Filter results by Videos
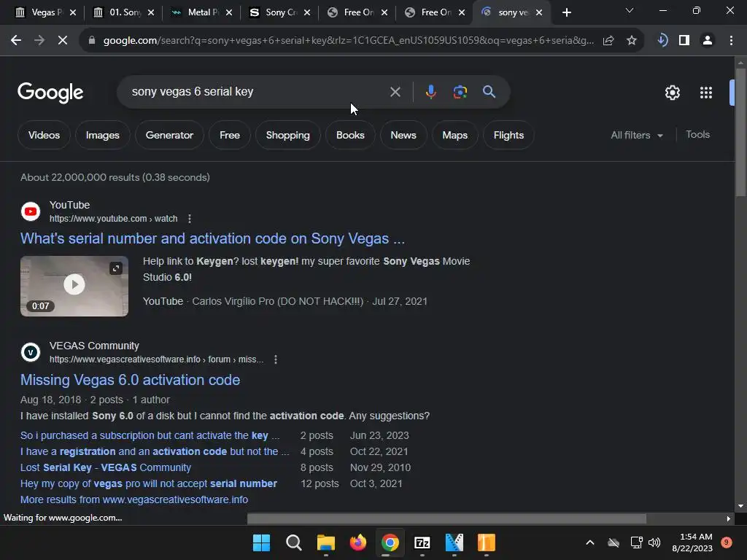 (44, 135)
